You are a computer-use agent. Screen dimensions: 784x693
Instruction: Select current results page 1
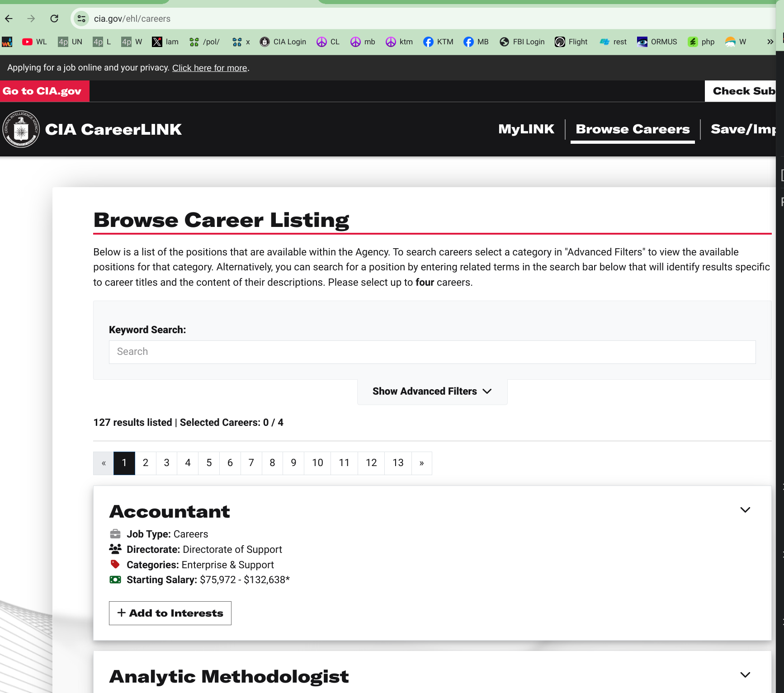coord(124,463)
